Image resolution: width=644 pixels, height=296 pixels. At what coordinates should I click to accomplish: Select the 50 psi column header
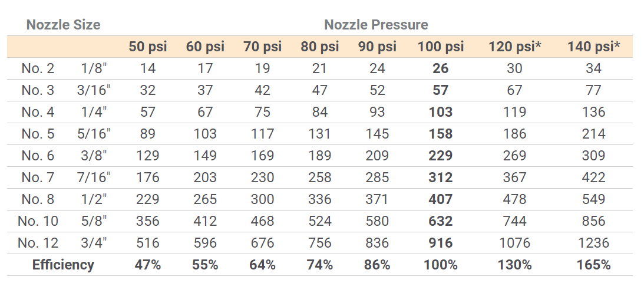point(148,47)
